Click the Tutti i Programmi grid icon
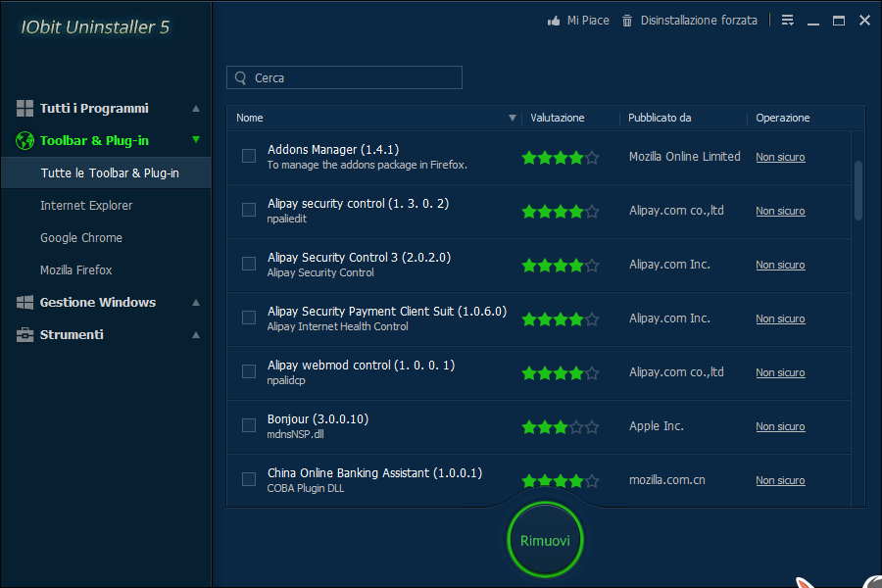The width and height of the screenshot is (882, 588). click(x=24, y=108)
